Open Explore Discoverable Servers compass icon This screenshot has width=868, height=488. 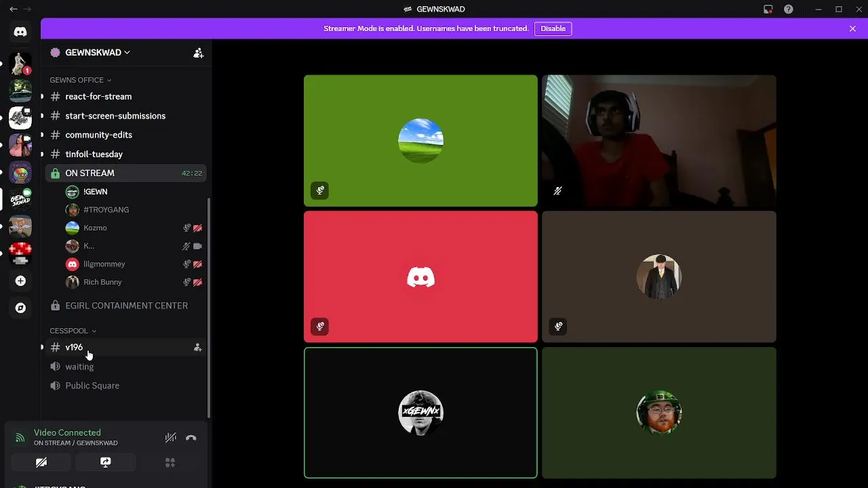pyautogui.click(x=20, y=308)
